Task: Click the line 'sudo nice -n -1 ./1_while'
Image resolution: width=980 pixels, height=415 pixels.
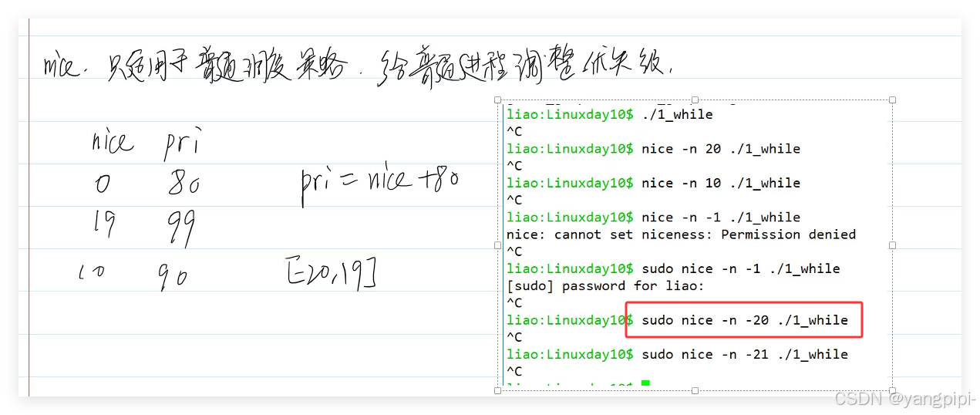Action: click(740, 268)
